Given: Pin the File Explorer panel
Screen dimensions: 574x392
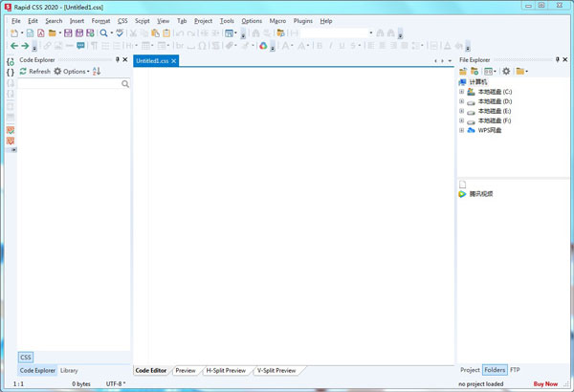Looking at the screenshot, I should pos(557,59).
